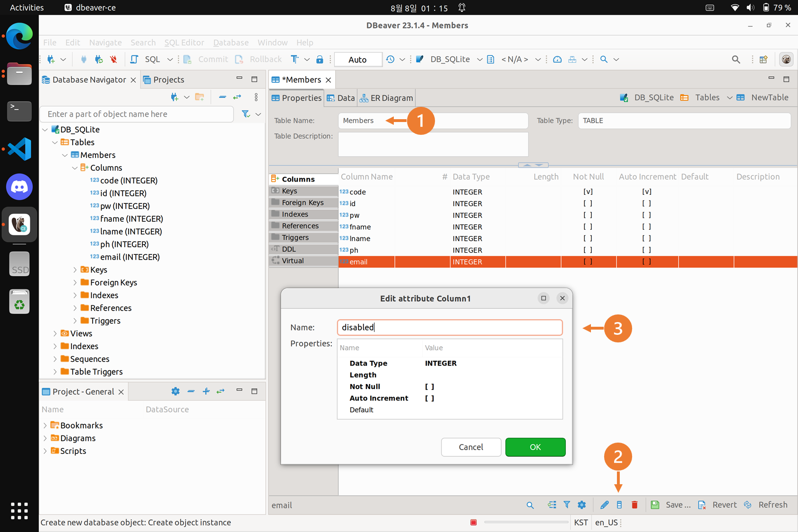This screenshot has width=798, height=532.
Task: Click the lock icon in toolbar
Action: (320, 59)
